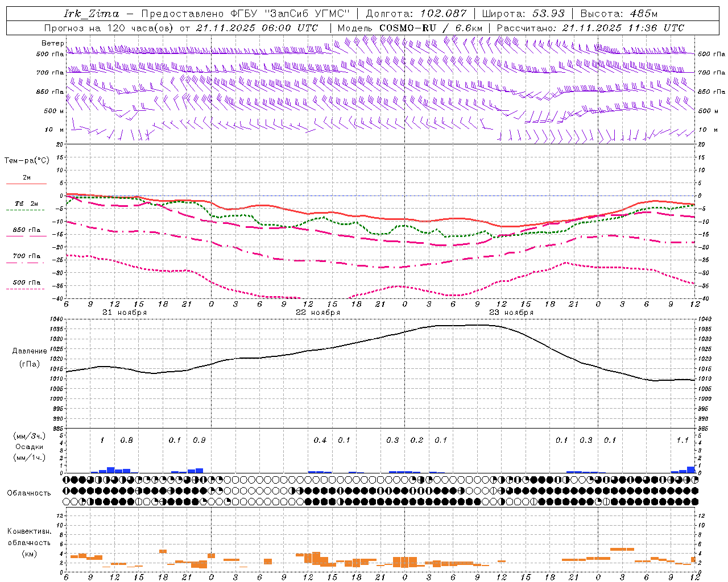Click the 'Конвективн.' convective cloud label
The image size is (728, 582).
30,531
